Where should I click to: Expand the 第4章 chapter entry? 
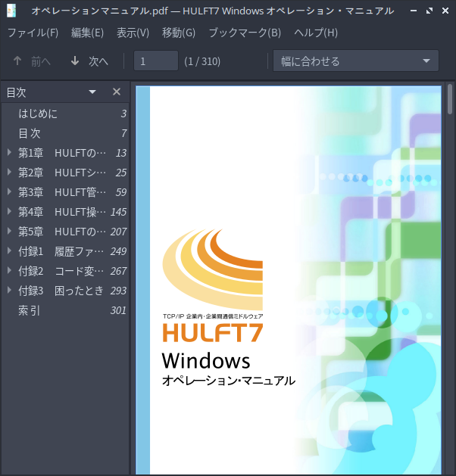pyautogui.click(x=9, y=212)
